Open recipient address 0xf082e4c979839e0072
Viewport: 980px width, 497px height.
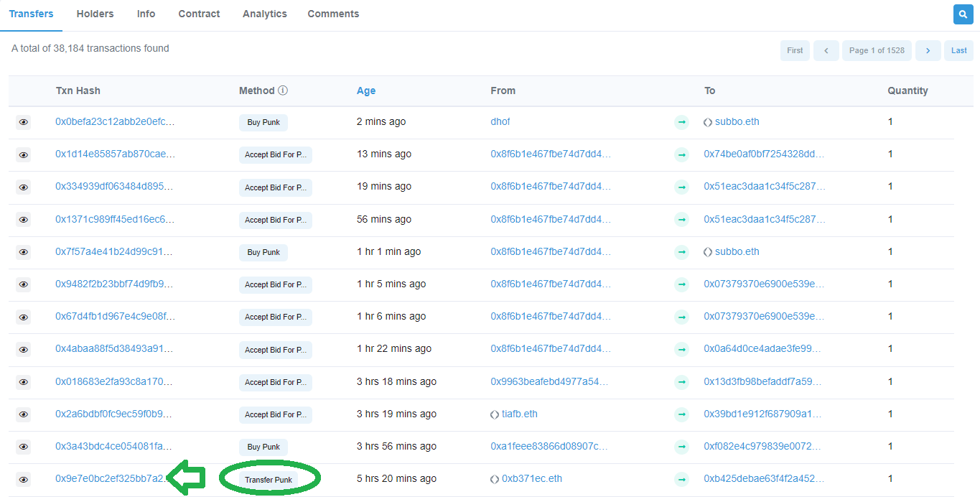point(763,446)
